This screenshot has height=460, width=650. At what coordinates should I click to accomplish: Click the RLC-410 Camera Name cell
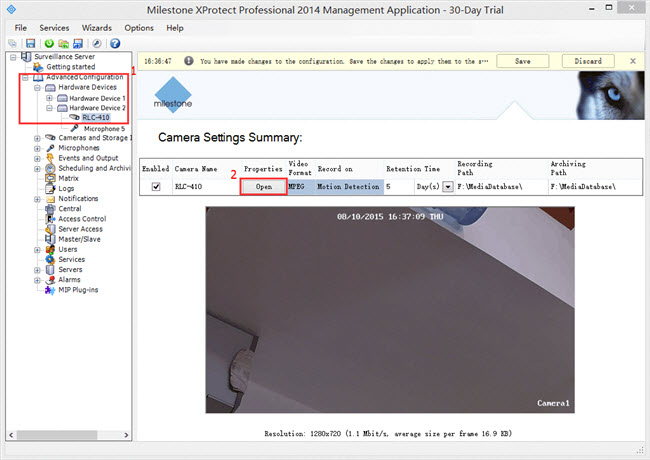point(206,186)
